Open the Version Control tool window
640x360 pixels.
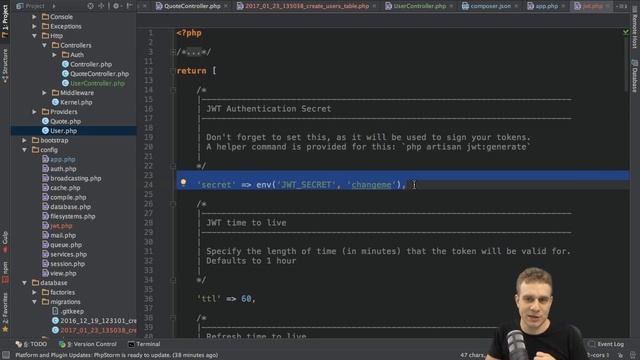coord(88,344)
